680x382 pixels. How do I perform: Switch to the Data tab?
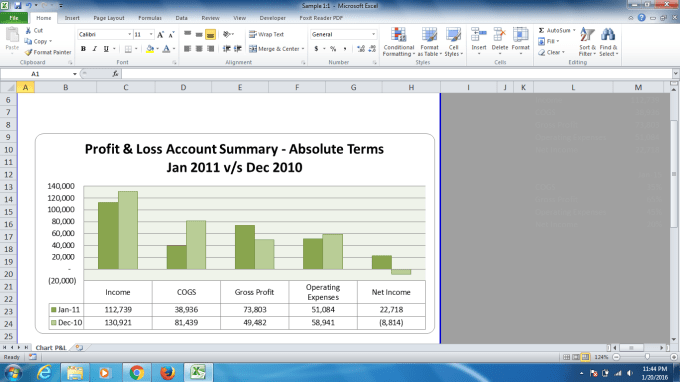[x=181, y=18]
